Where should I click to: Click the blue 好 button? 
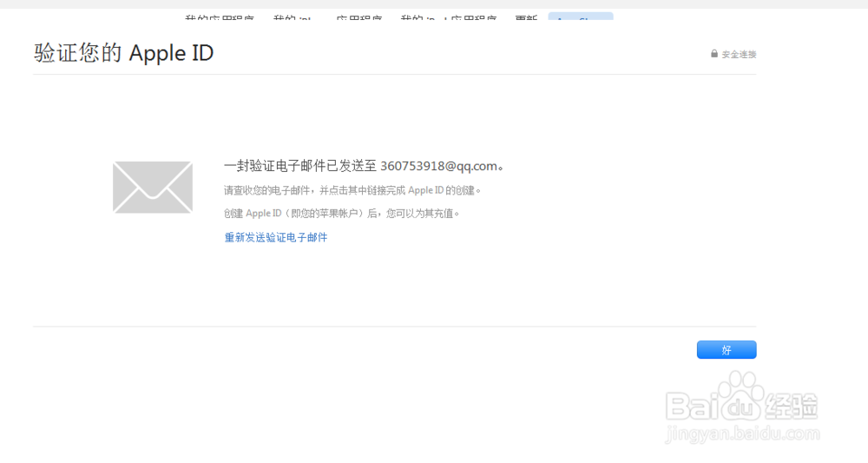pyautogui.click(x=727, y=349)
